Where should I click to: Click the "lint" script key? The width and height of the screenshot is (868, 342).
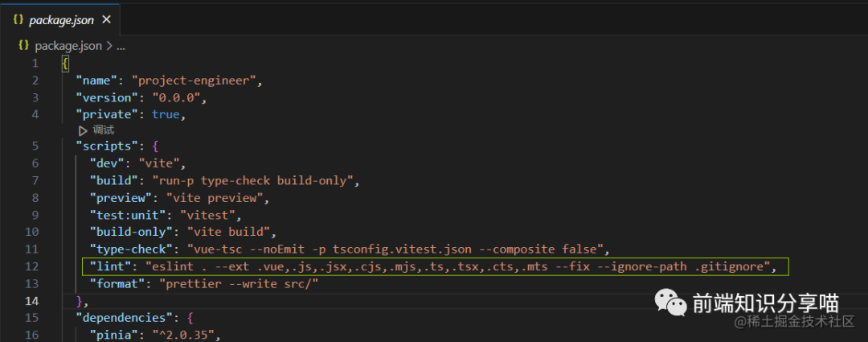(110, 266)
